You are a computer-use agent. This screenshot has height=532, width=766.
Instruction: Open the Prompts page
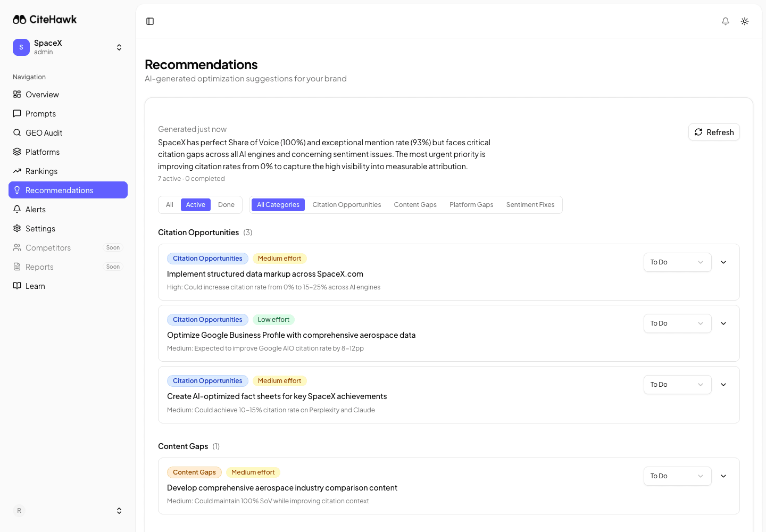coord(68,113)
